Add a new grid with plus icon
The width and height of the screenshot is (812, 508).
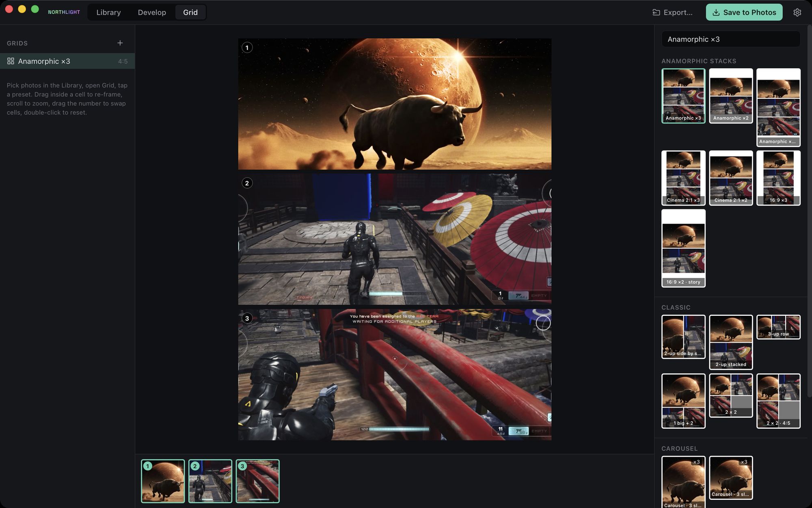pyautogui.click(x=120, y=43)
